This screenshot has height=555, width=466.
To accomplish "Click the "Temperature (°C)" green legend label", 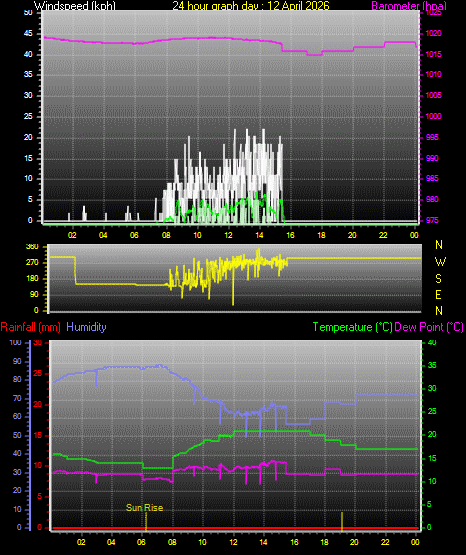I will tap(352, 327).
